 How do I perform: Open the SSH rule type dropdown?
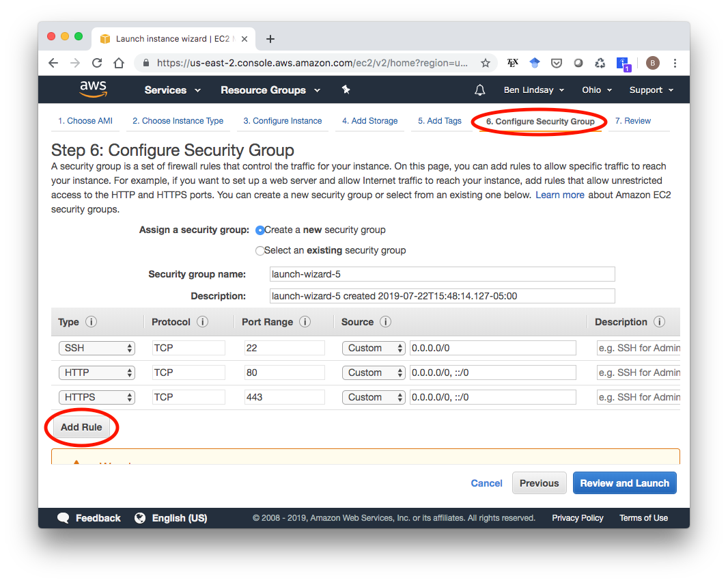point(96,348)
